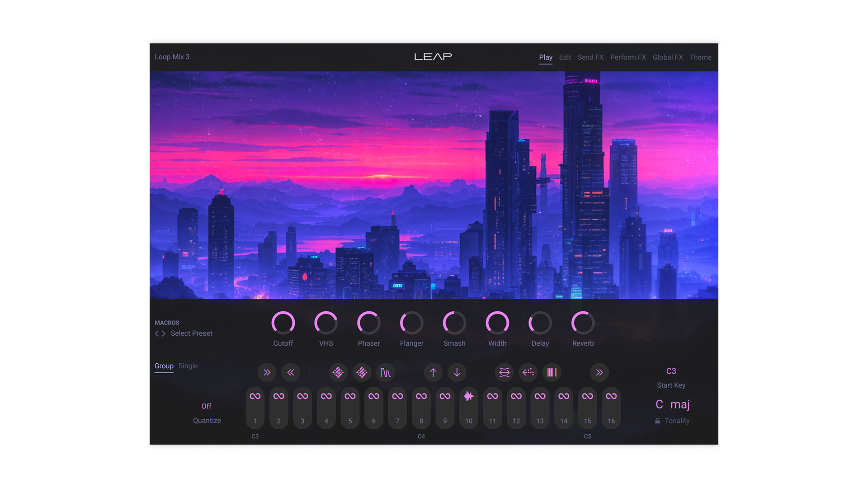Viewport: 868px width, 488px height.
Task: Turn the Cutoff macro knob
Action: 283,323
